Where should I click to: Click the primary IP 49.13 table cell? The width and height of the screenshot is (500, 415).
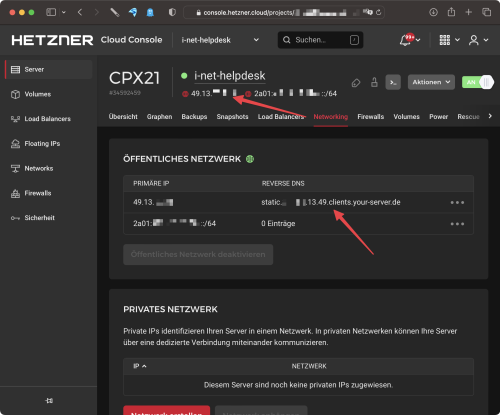tap(153, 202)
